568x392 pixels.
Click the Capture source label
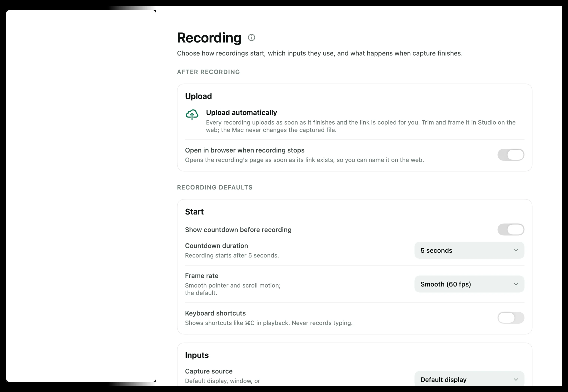[x=208, y=371]
